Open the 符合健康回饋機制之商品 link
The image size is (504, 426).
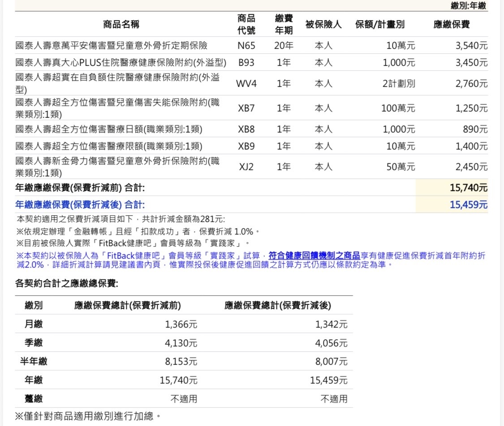(314, 256)
